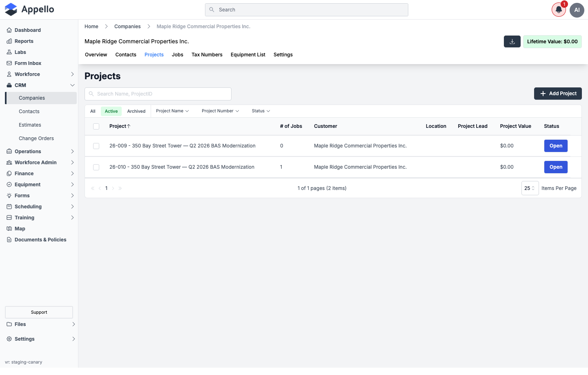Toggle the select-all projects checkbox
Viewport: 588px width, 375px height.
point(96,127)
